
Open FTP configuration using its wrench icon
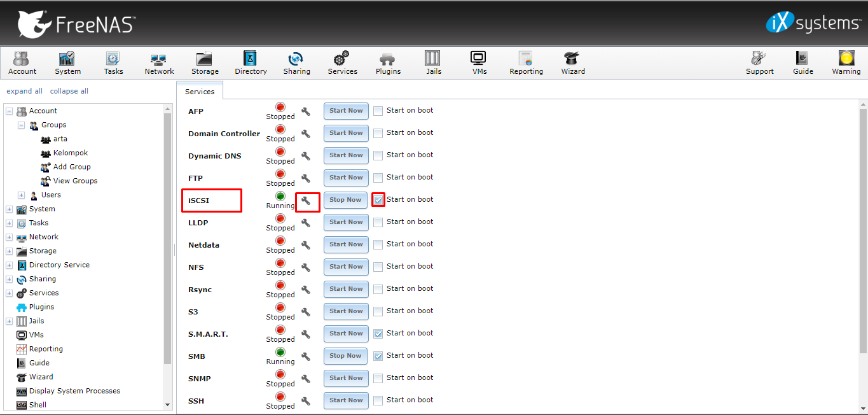[306, 178]
